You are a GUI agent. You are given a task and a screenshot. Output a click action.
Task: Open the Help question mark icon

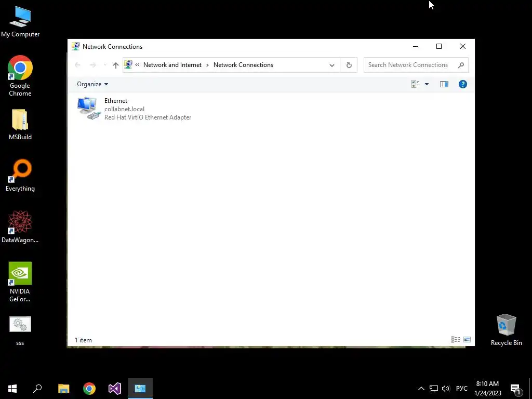[462, 84]
